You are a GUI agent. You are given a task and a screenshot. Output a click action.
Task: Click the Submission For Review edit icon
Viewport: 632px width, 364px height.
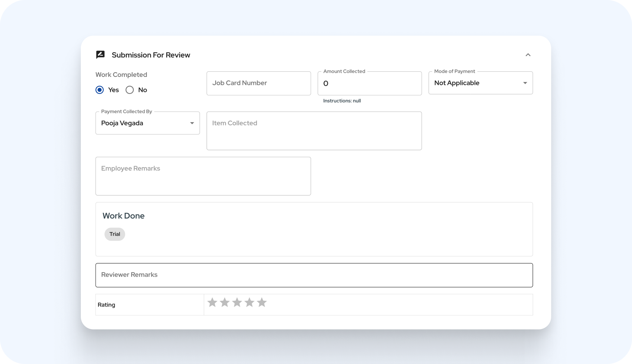[x=100, y=55]
